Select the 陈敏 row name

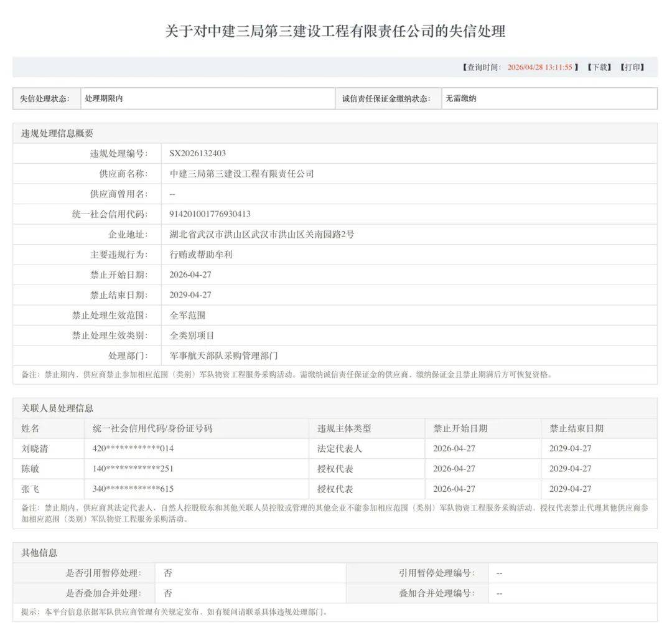pyautogui.click(x=30, y=469)
